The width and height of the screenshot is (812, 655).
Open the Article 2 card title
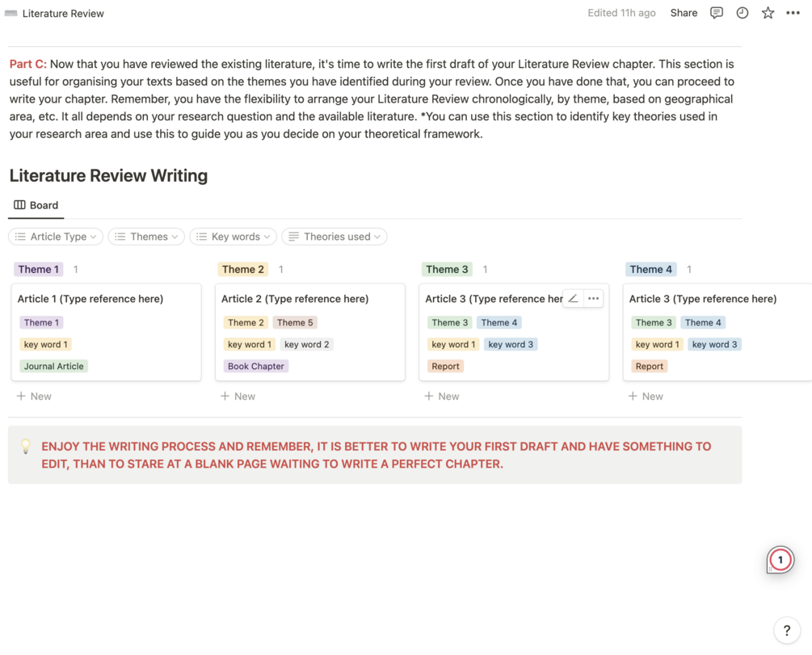pos(295,299)
